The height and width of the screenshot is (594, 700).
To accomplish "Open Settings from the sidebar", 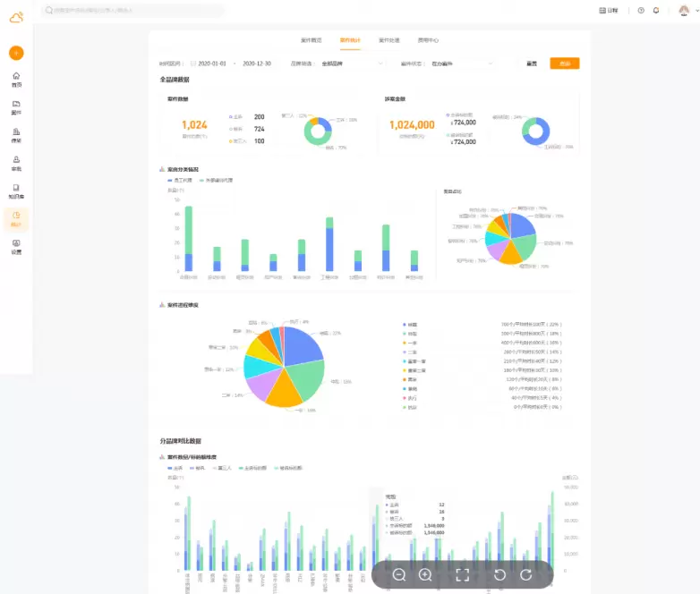I will tap(16, 246).
